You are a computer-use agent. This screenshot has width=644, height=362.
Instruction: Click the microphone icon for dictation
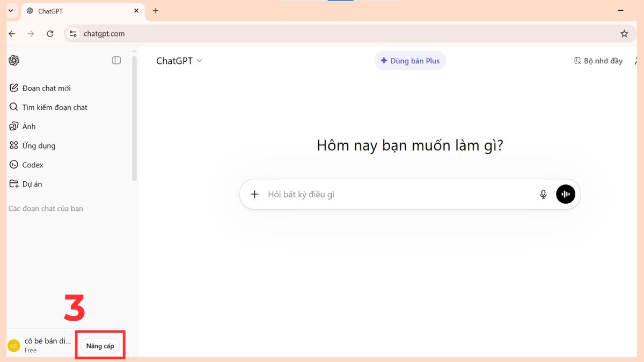point(543,194)
